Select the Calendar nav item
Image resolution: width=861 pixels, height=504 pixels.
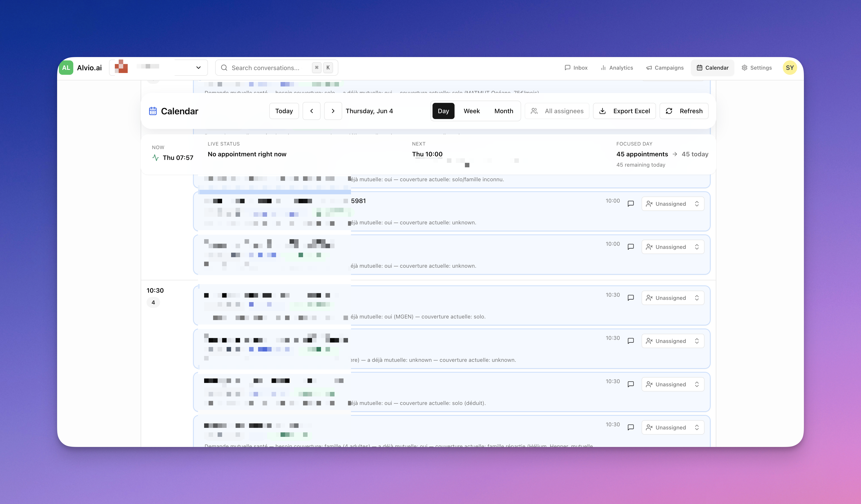712,68
